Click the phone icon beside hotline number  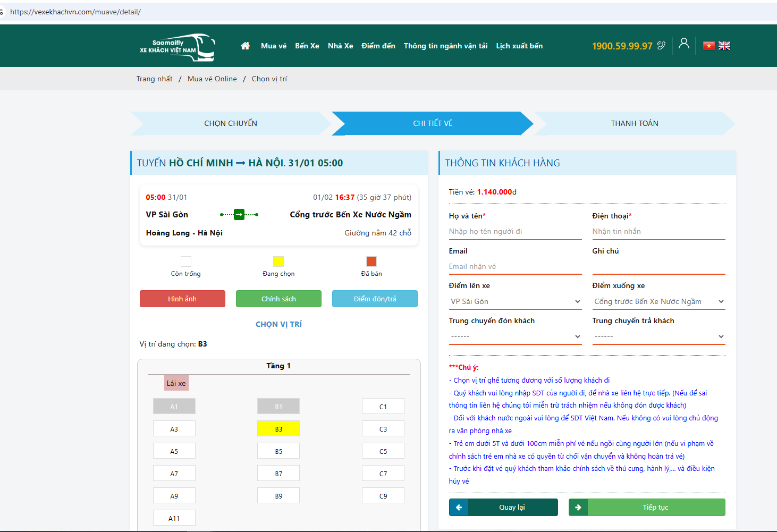point(661,46)
